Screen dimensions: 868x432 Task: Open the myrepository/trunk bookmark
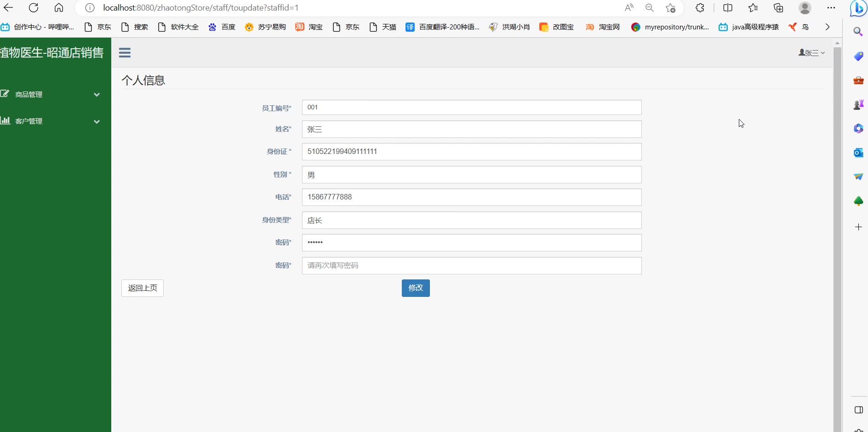pos(670,27)
